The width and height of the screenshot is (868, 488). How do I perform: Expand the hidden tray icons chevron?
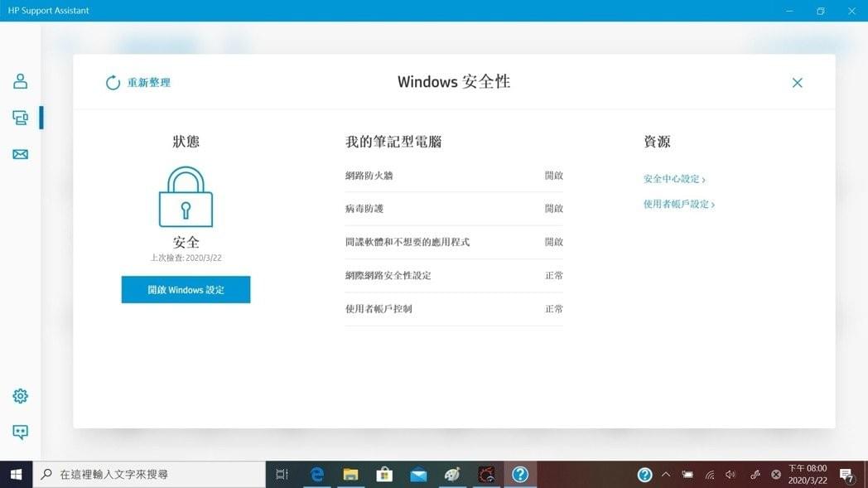666,475
